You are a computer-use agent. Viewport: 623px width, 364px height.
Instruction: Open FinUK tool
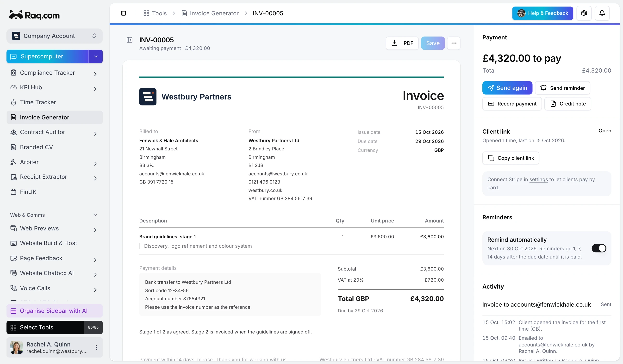(54, 192)
